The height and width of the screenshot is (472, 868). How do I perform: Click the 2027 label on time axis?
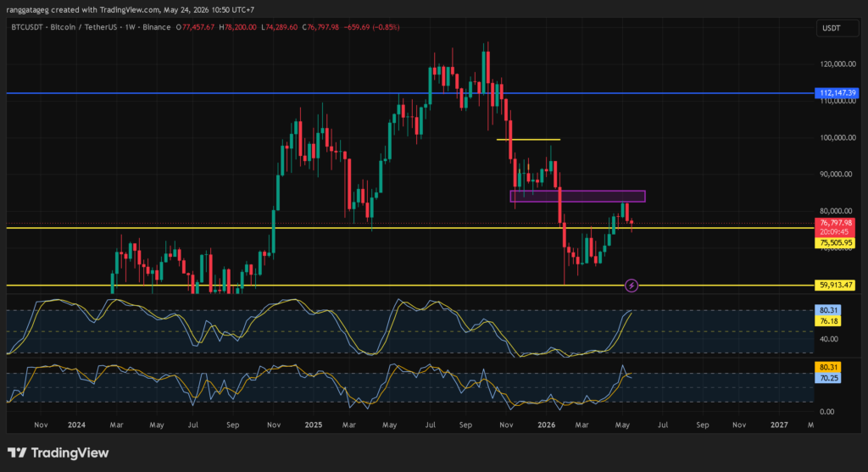pyautogui.click(x=779, y=425)
